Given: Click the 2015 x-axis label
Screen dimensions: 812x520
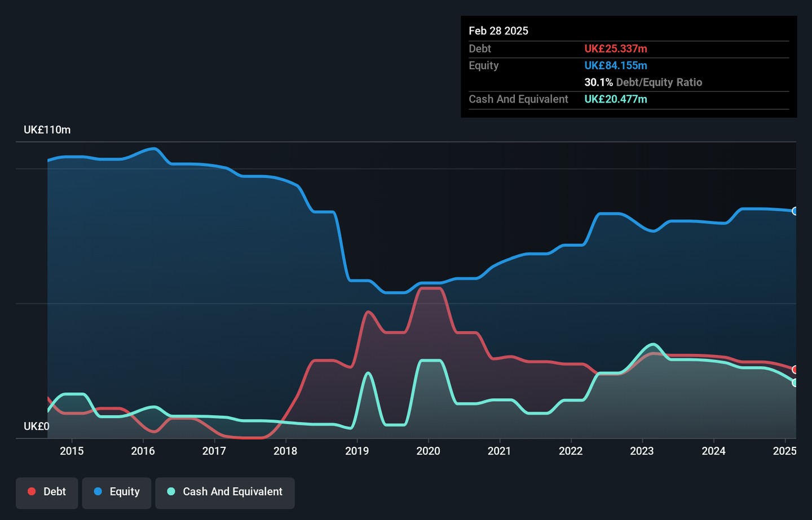Looking at the screenshot, I should click(x=72, y=451).
